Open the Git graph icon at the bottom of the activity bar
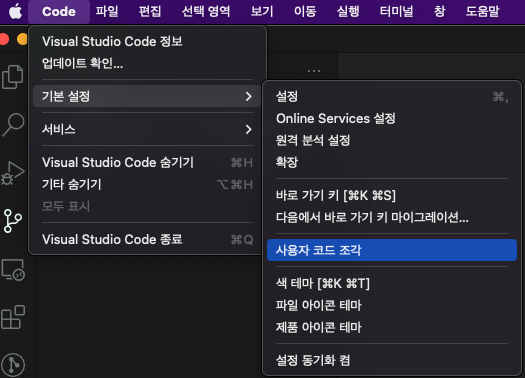Screen dimensions: 525x378 (13, 365)
